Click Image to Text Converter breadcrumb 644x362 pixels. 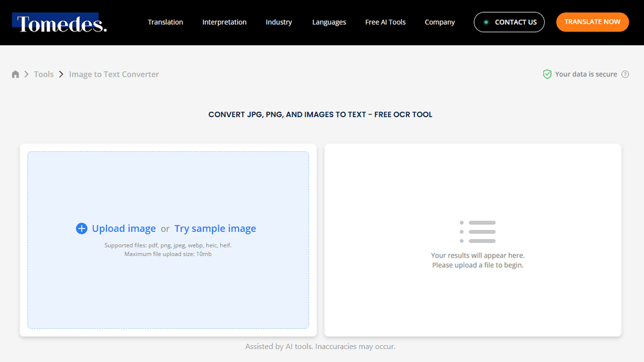(114, 74)
